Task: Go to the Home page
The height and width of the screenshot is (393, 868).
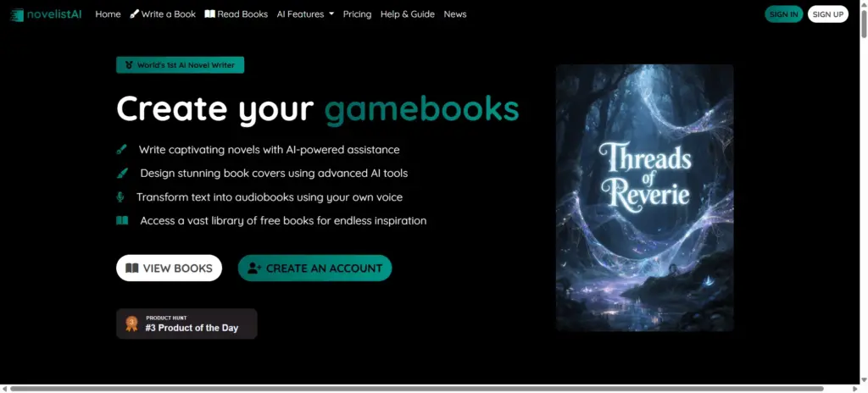Action: 108,14
